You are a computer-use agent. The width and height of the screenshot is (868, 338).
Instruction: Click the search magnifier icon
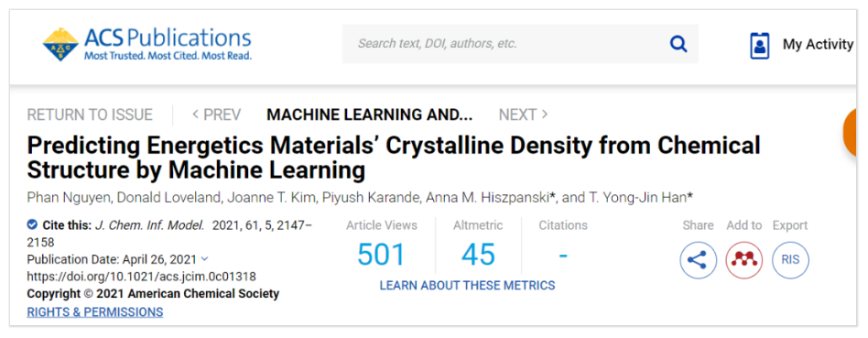click(678, 44)
